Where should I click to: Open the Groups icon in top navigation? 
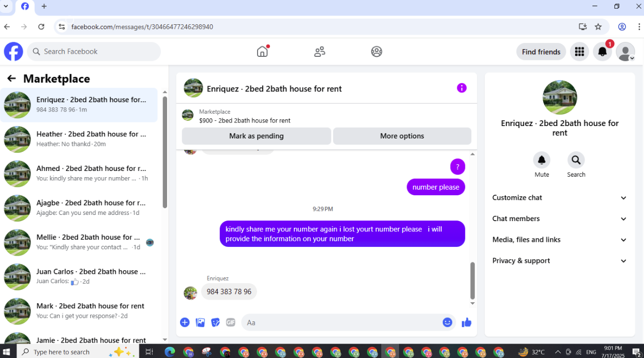click(377, 52)
